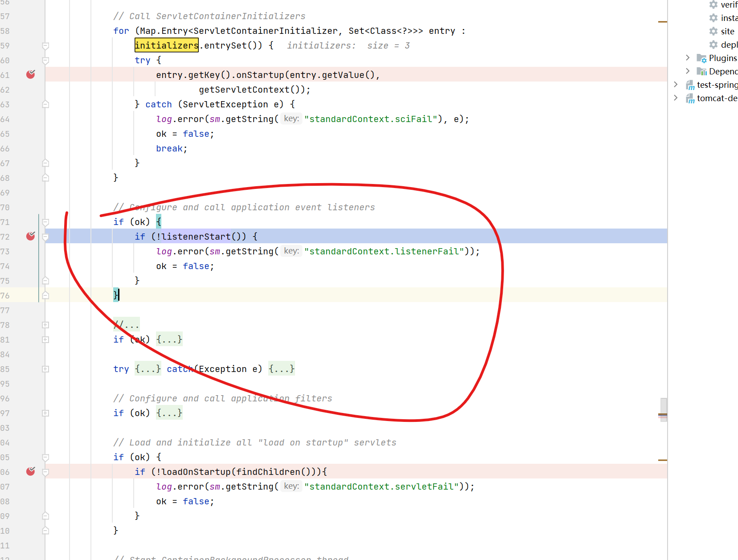Expand folded 'if (ok) {...}' below the //... comment
Image resolution: width=738 pixels, height=560 pixels.
point(45,339)
